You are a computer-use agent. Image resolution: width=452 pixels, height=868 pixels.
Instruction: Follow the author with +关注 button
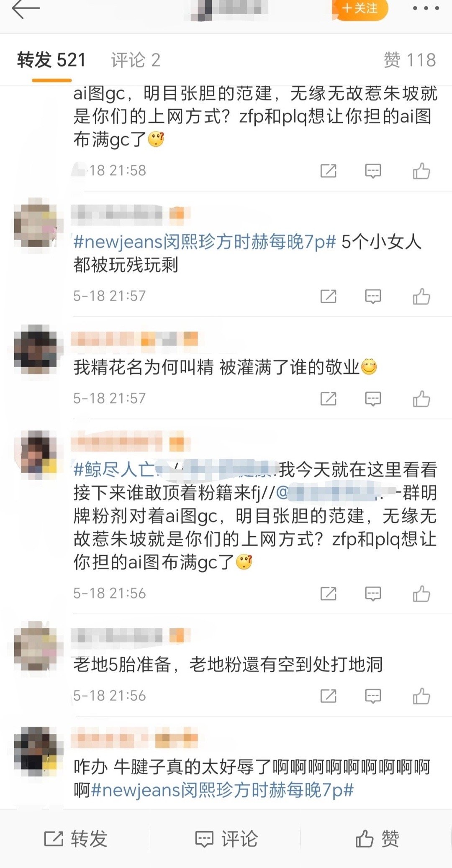click(x=360, y=8)
